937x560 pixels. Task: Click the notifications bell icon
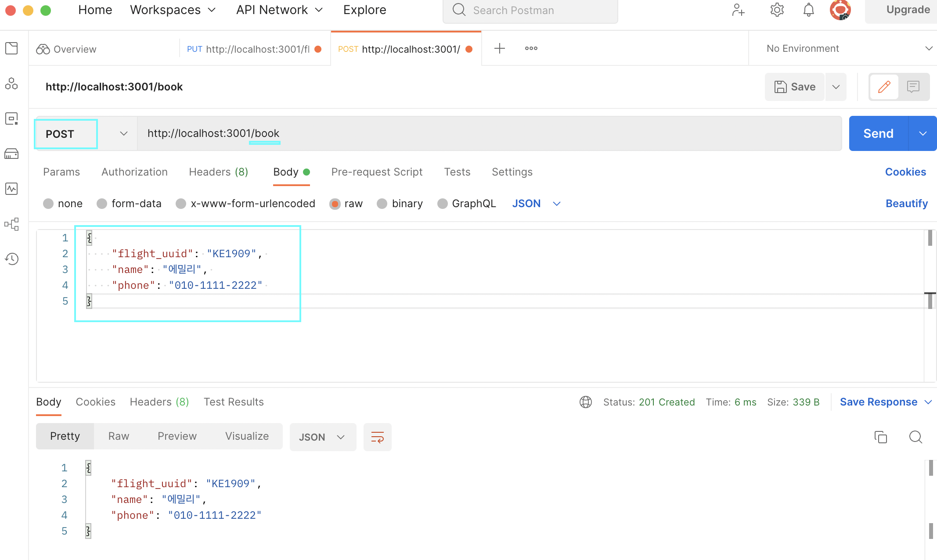pos(808,10)
